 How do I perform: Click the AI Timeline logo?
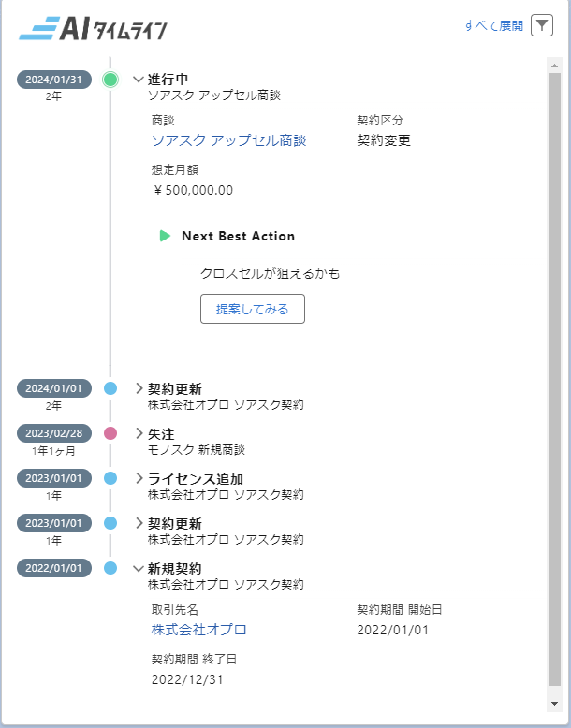point(93,29)
